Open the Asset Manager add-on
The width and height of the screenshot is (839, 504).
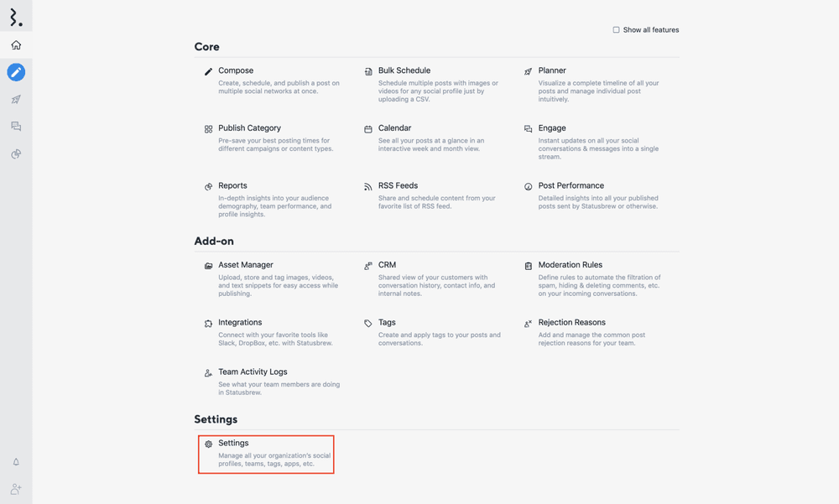point(245,265)
